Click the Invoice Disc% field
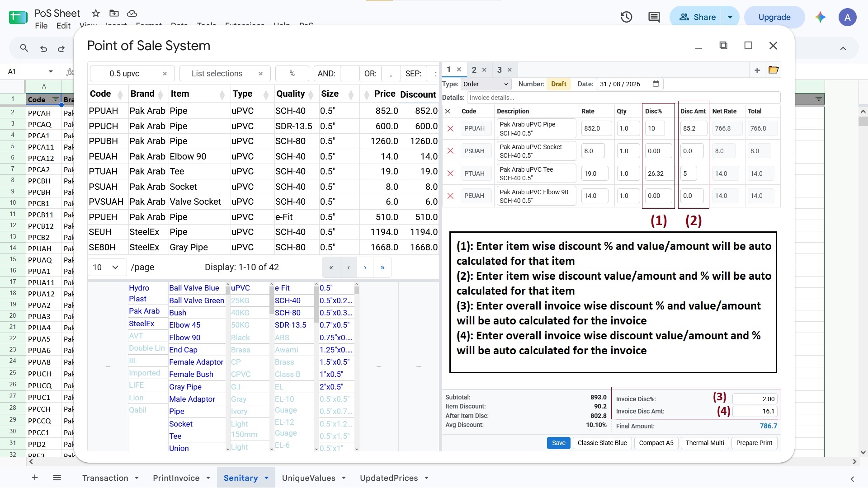 click(x=754, y=399)
